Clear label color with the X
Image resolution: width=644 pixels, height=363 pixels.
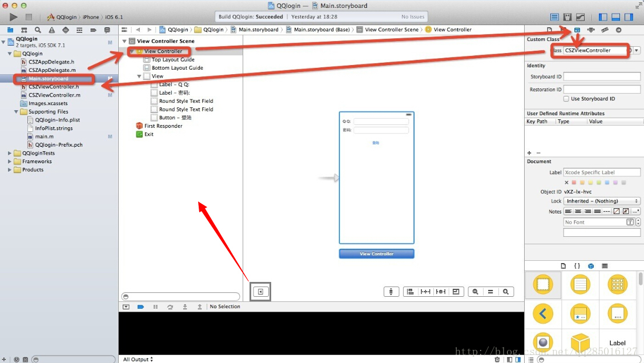pyautogui.click(x=566, y=182)
